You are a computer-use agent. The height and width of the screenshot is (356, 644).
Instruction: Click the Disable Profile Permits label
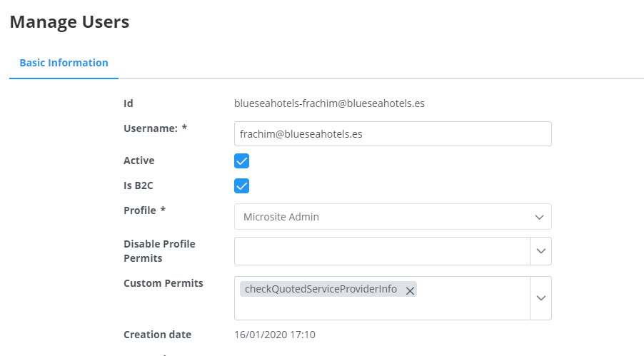[159, 250]
